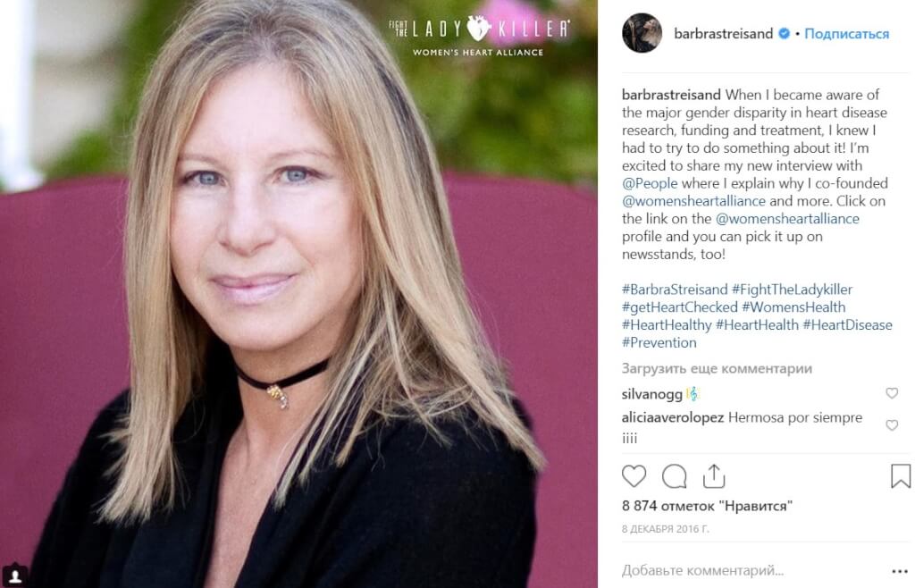The image size is (915, 588).
Task: Open the #Prevention hashtag
Action: (659, 342)
